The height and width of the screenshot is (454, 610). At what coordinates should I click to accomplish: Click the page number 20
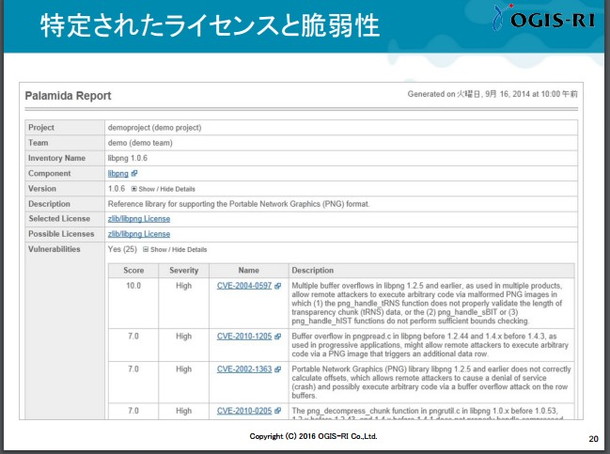coord(593,439)
